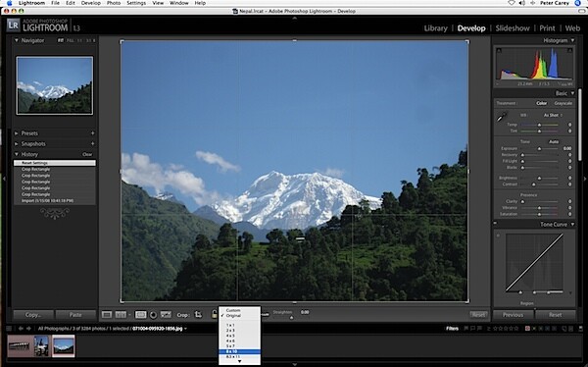
Task: Collapse the History panel
Action: pos(16,154)
